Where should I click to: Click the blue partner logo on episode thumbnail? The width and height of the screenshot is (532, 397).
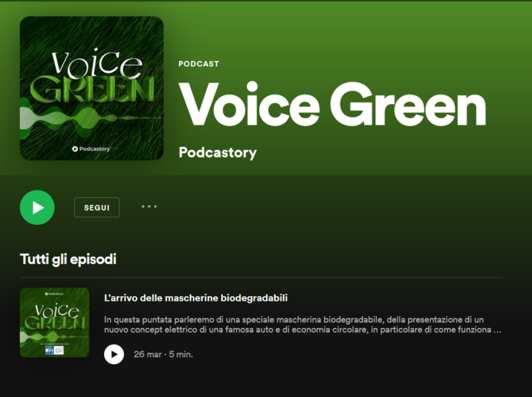[x=54, y=350]
